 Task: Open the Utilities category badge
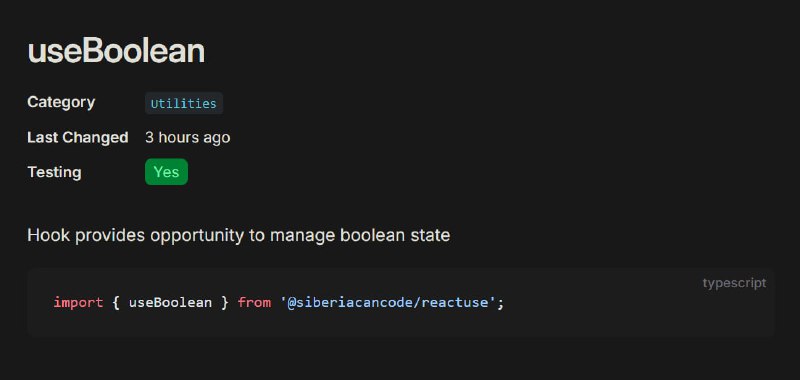(184, 103)
